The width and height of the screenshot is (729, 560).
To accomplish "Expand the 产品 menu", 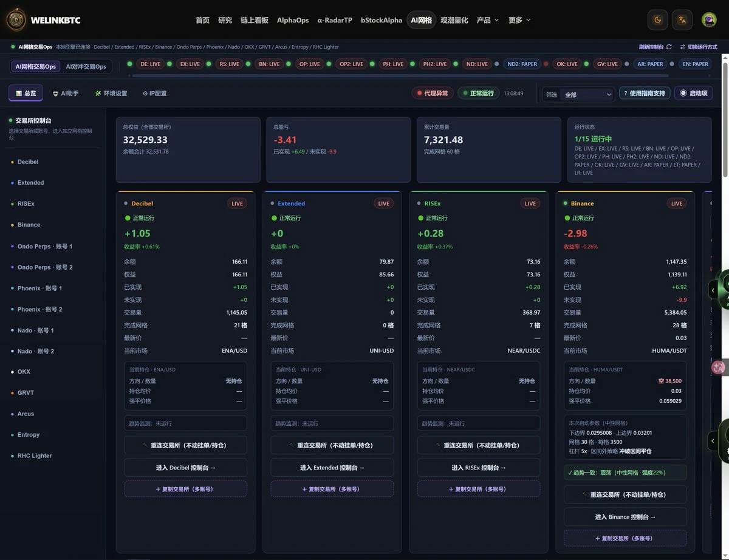I will [488, 20].
